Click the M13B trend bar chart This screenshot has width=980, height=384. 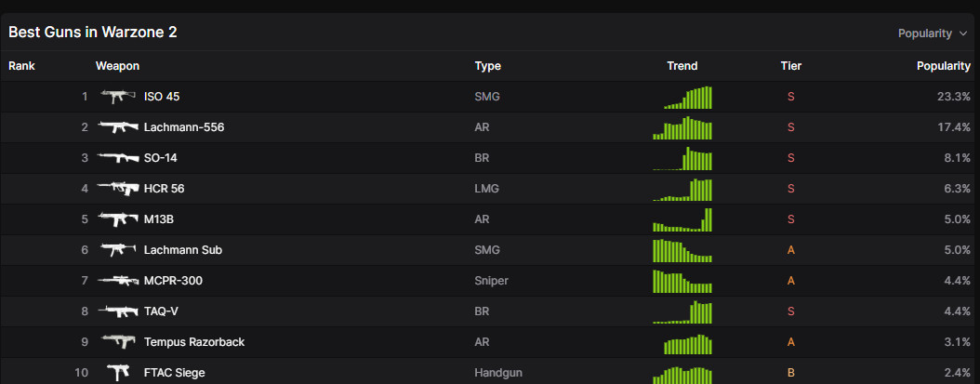pos(682,219)
